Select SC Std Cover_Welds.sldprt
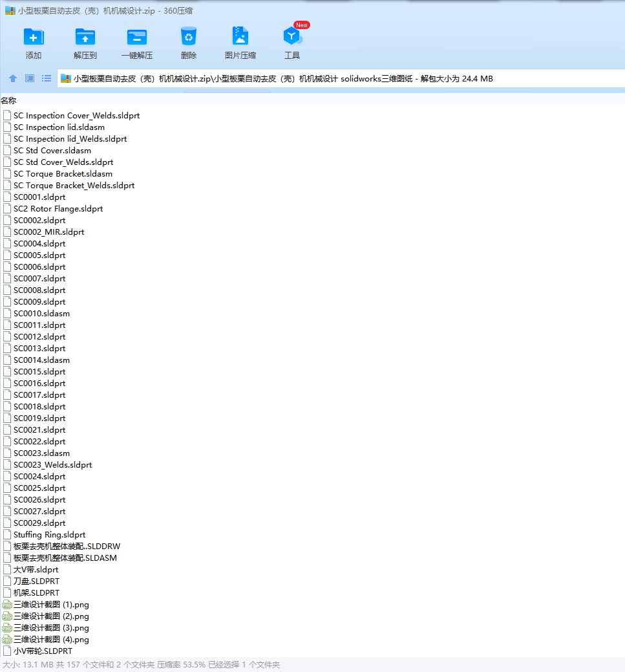625x672 pixels. (x=63, y=162)
